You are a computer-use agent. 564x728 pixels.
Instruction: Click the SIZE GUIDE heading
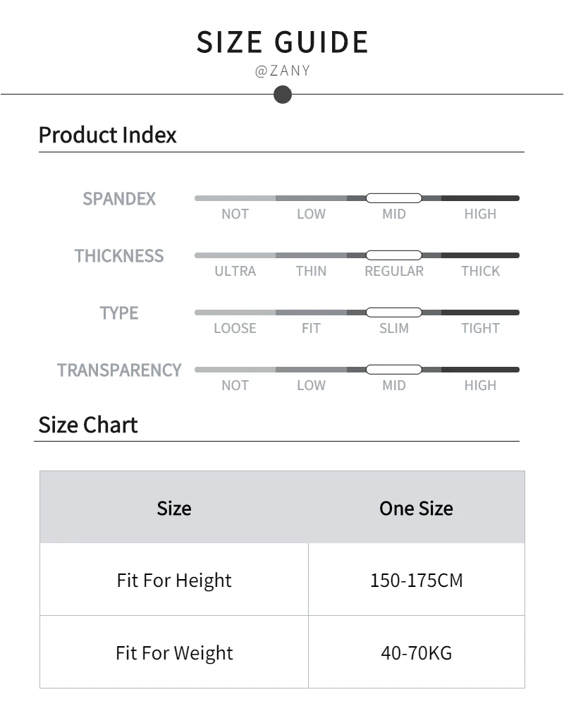pos(282,42)
